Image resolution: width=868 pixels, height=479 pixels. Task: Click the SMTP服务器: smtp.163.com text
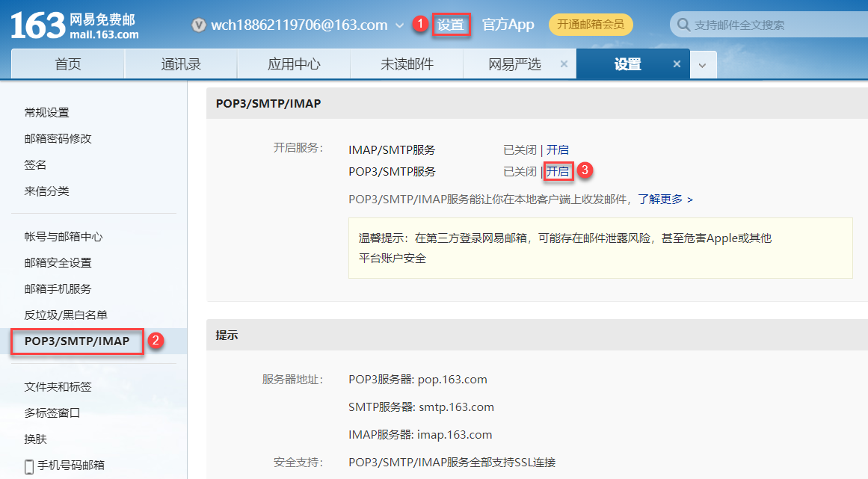[421, 407]
